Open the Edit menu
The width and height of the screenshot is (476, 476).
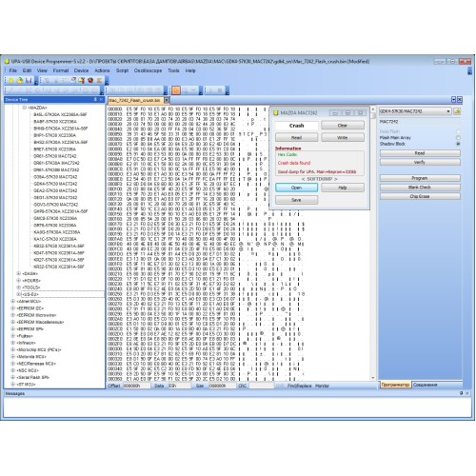27,70
